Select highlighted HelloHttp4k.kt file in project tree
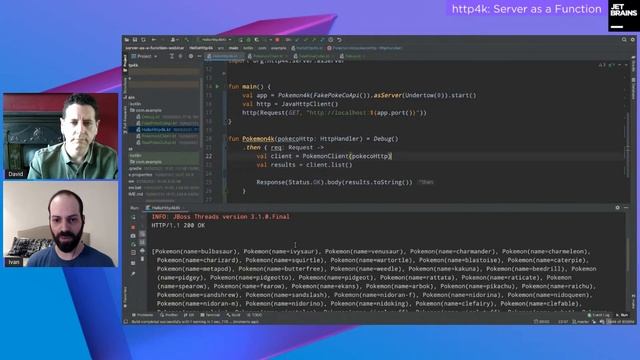 (x=164, y=129)
